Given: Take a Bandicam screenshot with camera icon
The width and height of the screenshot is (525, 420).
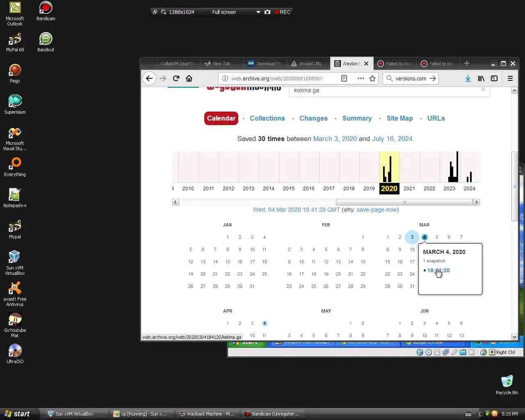Looking at the screenshot, I should (x=267, y=12).
